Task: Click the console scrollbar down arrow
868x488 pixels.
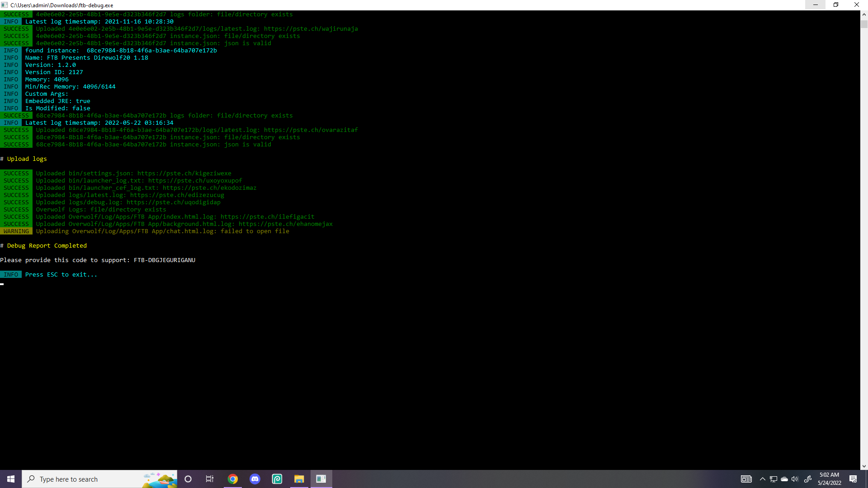Action: [864, 466]
